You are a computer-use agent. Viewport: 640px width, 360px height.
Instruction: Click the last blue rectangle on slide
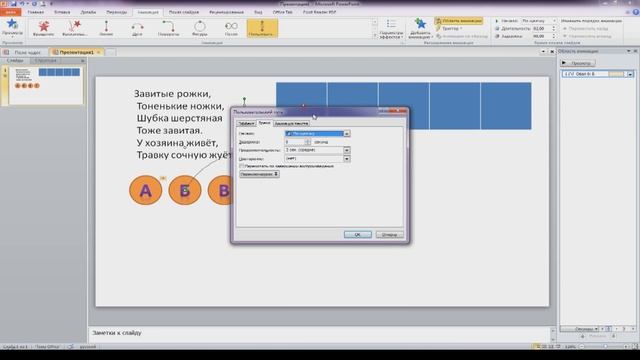click(506, 106)
